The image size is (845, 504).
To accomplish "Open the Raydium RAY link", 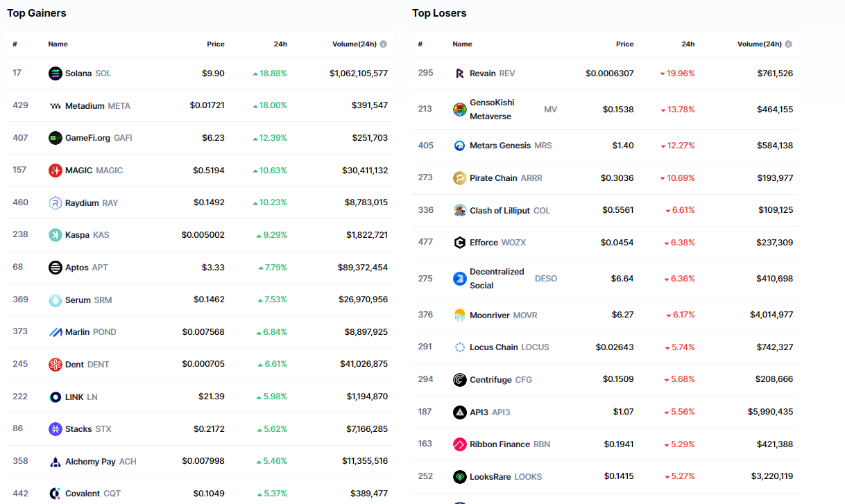I will pos(92,203).
